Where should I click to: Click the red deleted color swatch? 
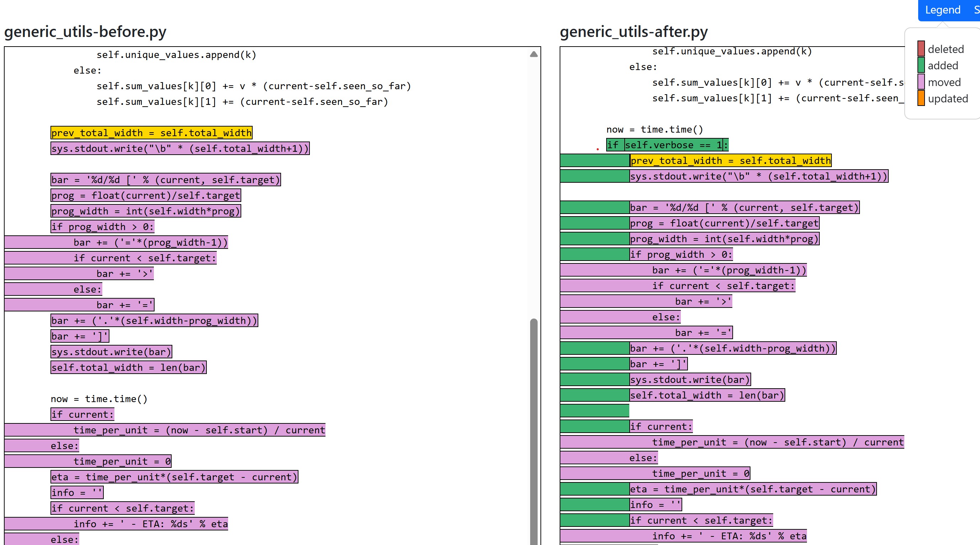(921, 49)
